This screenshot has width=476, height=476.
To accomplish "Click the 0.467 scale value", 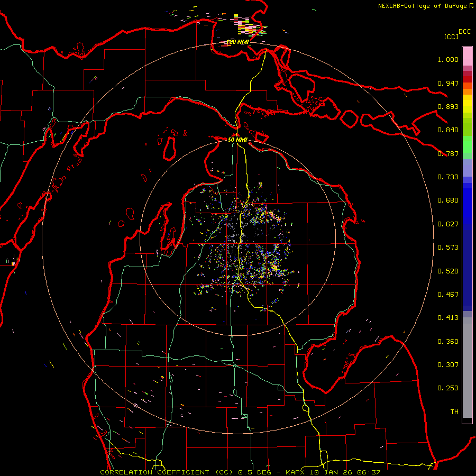I will (448, 295).
